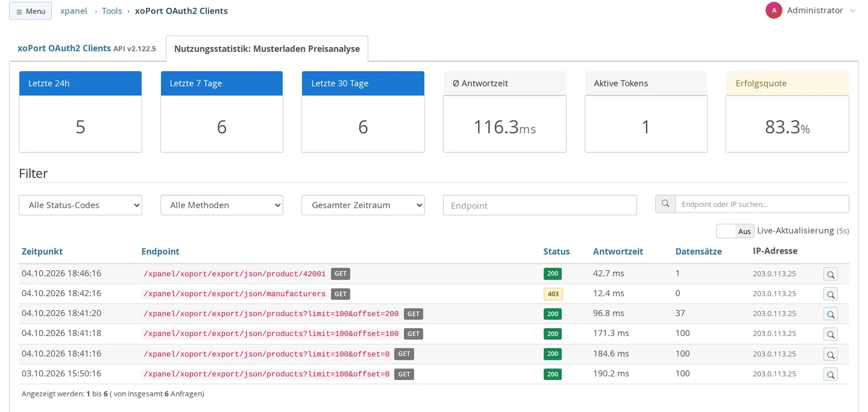
Task: Open details for the 18:42:16 manufacturers request
Action: tap(831, 294)
